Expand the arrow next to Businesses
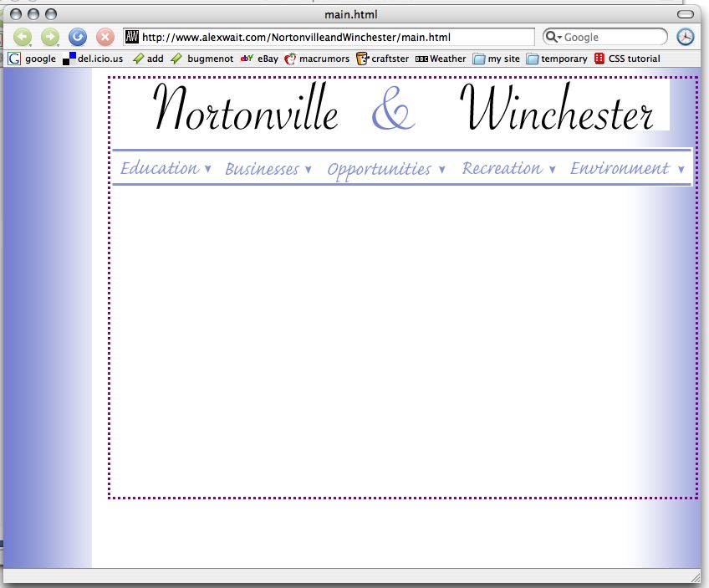The image size is (709, 588). (308, 170)
